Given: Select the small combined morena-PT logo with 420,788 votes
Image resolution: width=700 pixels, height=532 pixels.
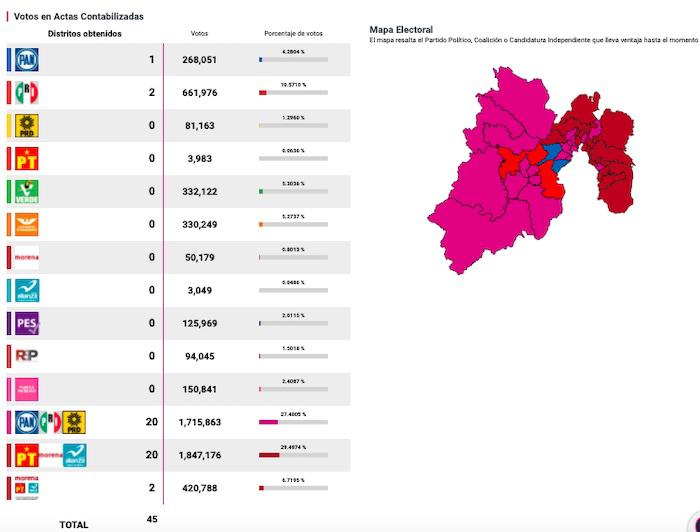Looking at the screenshot, I should click(x=27, y=488).
